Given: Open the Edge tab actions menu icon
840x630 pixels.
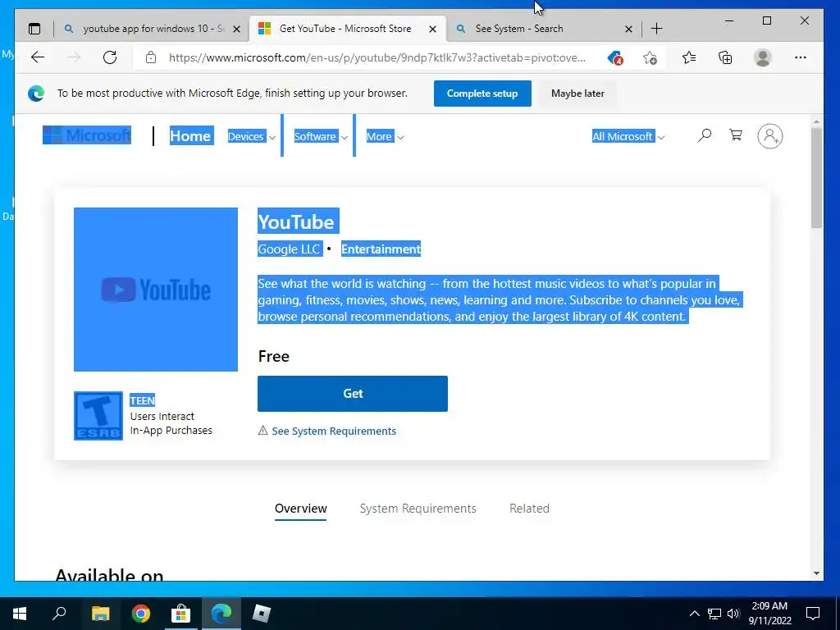Looking at the screenshot, I should click(x=34, y=29).
